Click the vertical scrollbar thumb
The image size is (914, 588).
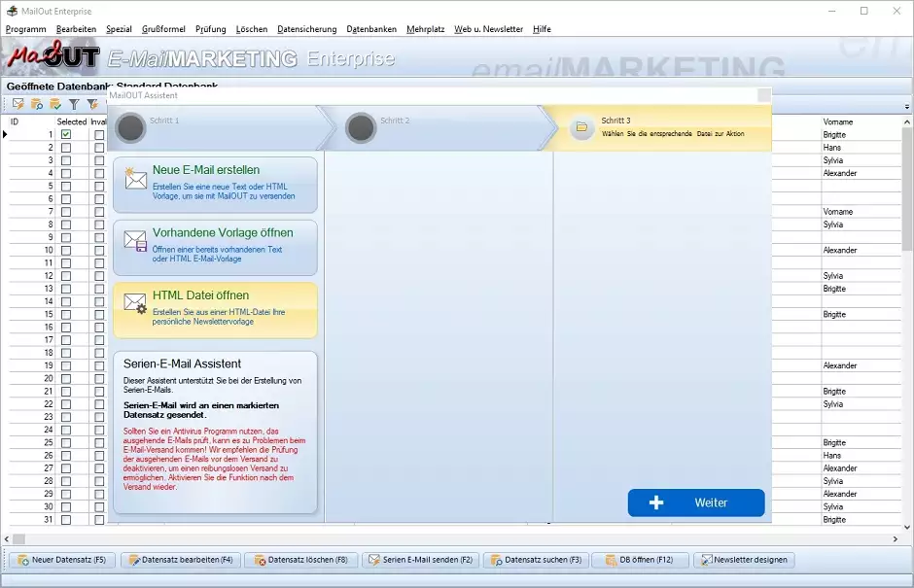pyautogui.click(x=907, y=189)
